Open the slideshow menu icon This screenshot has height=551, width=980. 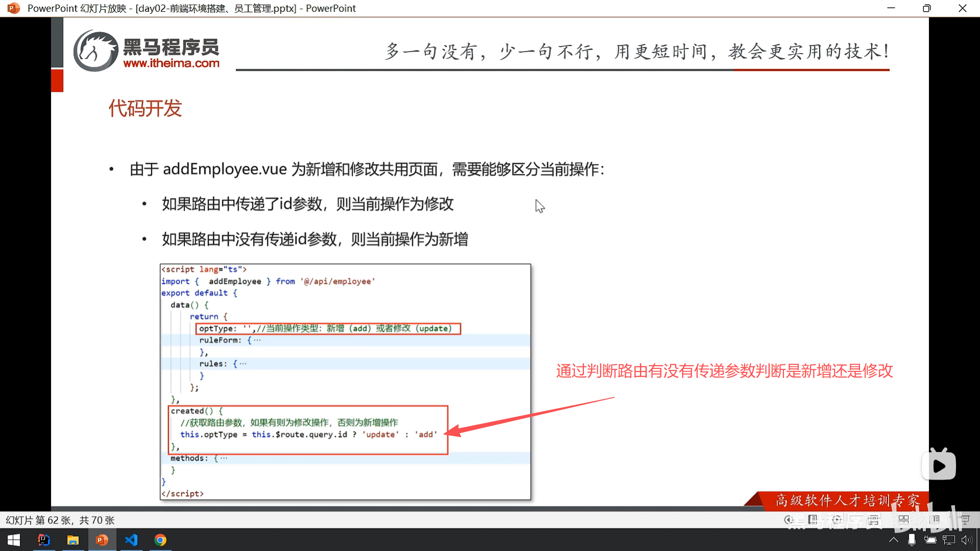tap(813, 520)
